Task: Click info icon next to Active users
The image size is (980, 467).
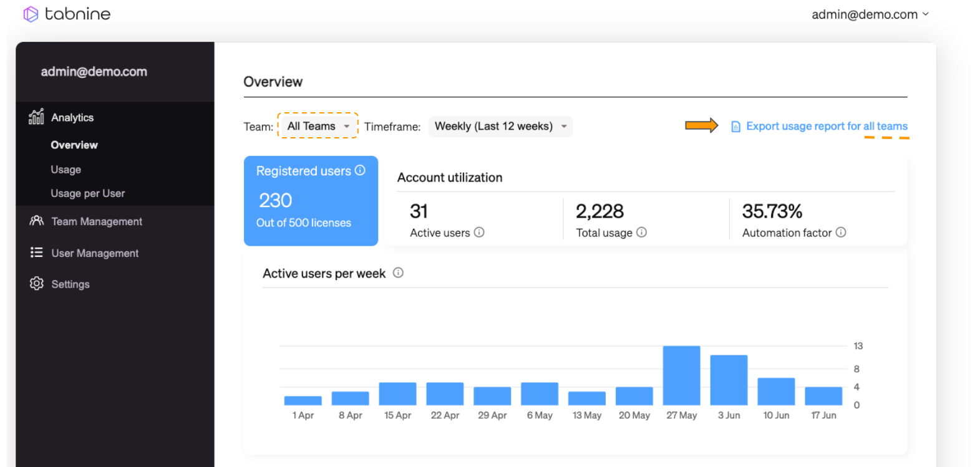Action: click(479, 232)
